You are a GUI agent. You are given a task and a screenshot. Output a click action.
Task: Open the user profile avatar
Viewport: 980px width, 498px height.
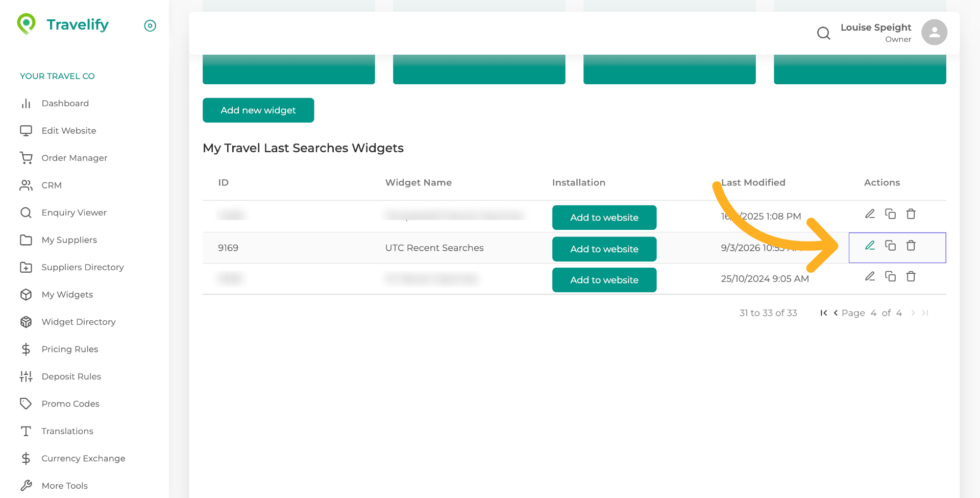[x=934, y=33]
